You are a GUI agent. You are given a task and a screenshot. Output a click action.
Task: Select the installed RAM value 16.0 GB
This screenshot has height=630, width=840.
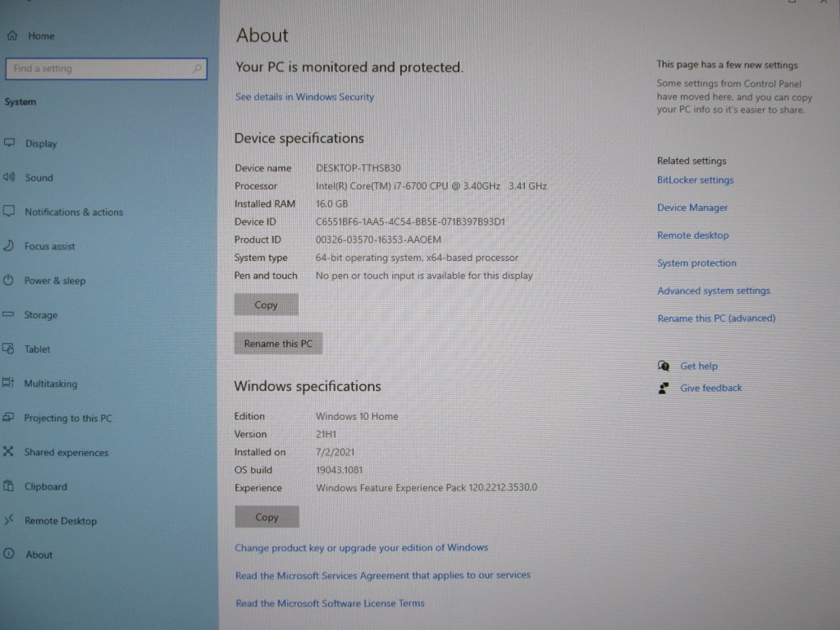coord(331,204)
